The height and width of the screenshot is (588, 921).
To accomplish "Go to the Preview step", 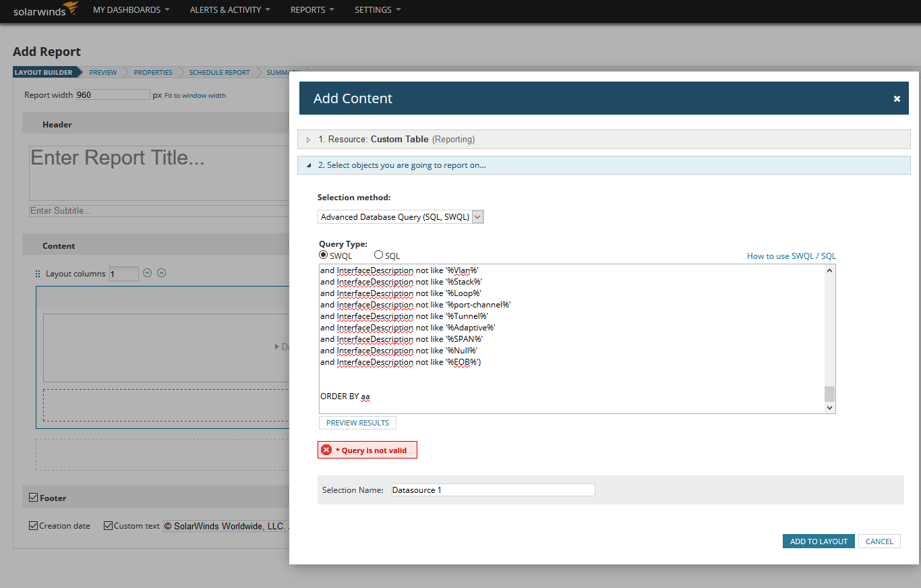I will [103, 72].
